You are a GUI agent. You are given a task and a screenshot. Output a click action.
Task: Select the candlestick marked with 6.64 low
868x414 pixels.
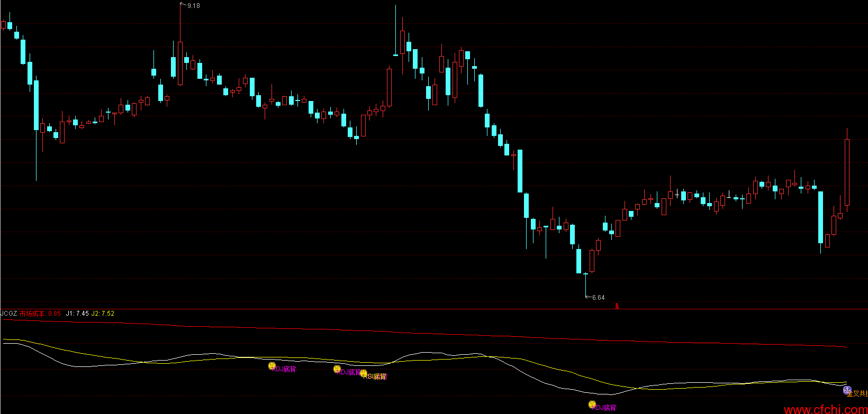(585, 284)
